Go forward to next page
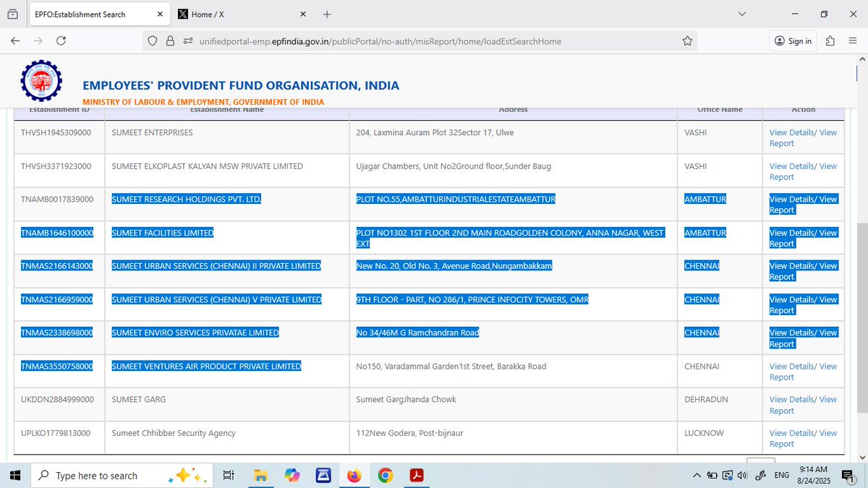This screenshot has width=868, height=488. point(38,41)
